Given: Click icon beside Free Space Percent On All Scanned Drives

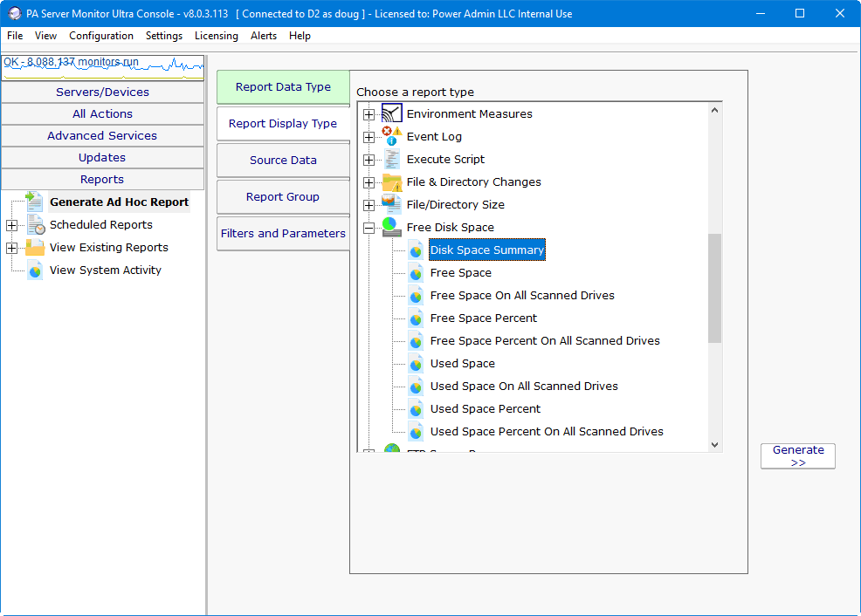Looking at the screenshot, I should click(x=416, y=341).
